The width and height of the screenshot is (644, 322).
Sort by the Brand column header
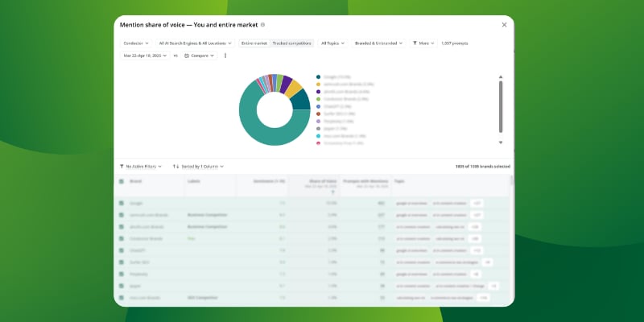[136, 181]
